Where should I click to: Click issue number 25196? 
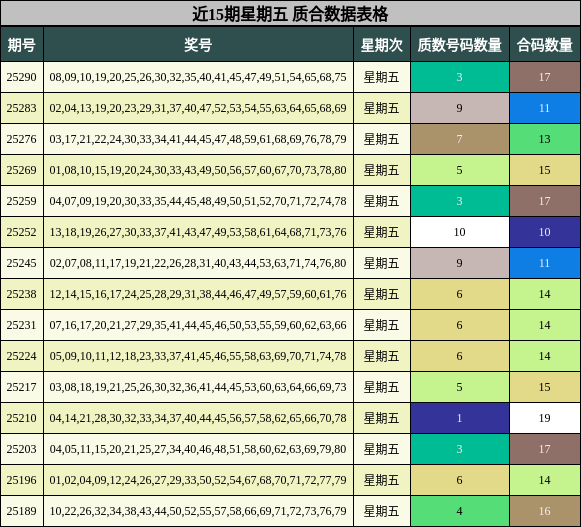pos(21,480)
